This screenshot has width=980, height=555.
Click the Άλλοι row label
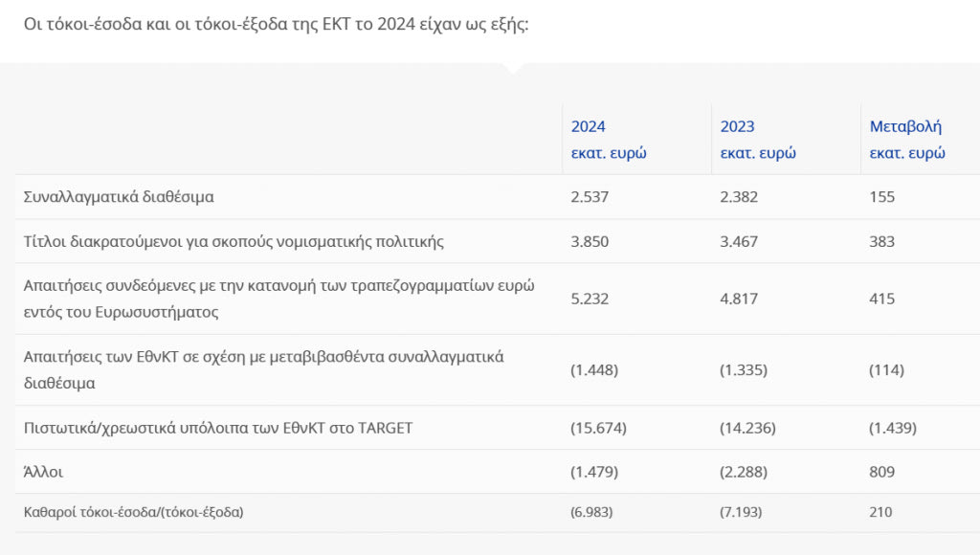[x=43, y=472]
